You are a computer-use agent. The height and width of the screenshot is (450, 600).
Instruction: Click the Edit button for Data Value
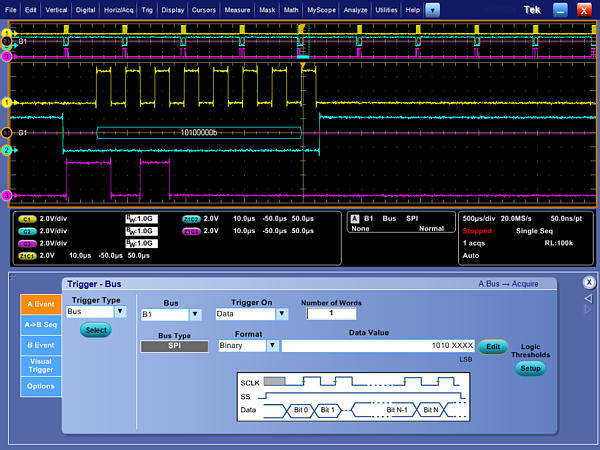491,346
